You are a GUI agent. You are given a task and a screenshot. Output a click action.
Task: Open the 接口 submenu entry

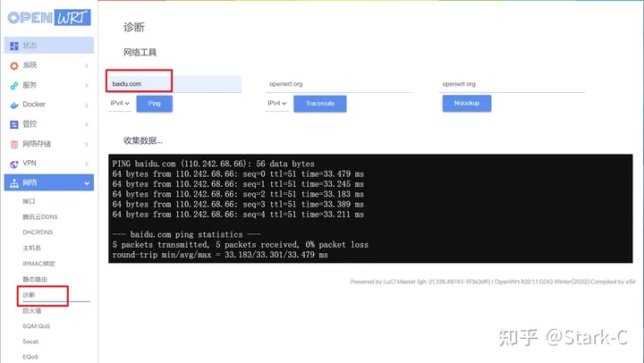pos(29,201)
